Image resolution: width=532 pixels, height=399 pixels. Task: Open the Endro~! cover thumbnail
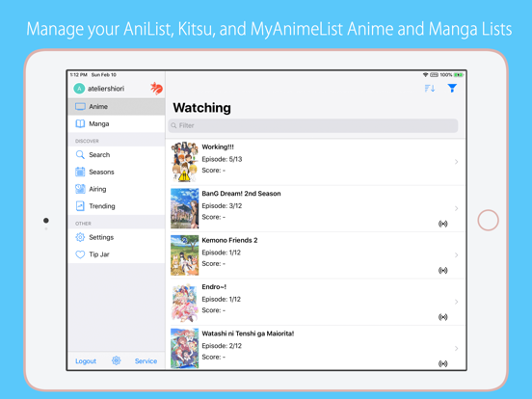[x=185, y=302]
